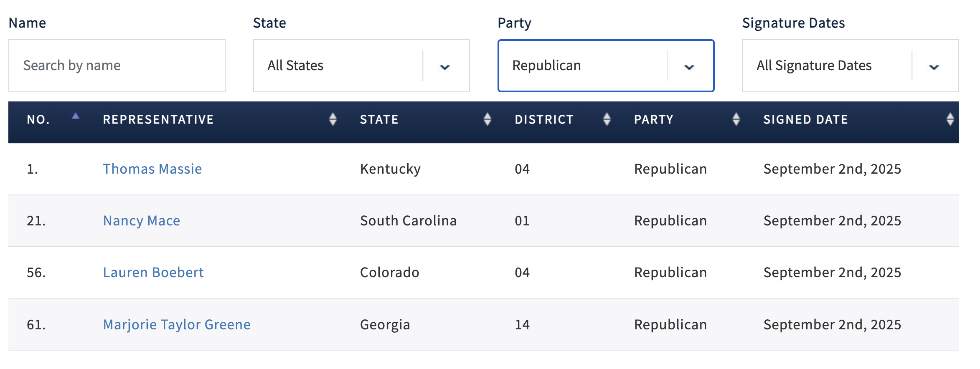Select the Kentucky cell in first row
This screenshot has height=369, width=980.
click(x=390, y=169)
